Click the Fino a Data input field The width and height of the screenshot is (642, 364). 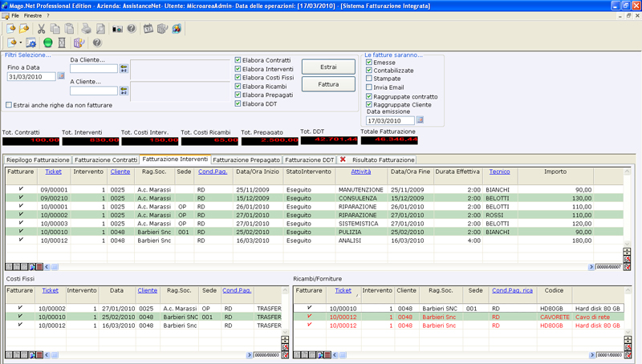click(x=31, y=76)
